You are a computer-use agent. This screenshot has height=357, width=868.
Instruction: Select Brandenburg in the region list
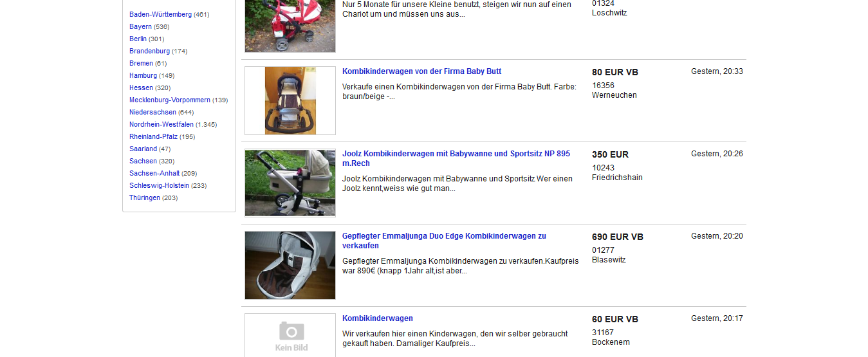click(x=149, y=51)
